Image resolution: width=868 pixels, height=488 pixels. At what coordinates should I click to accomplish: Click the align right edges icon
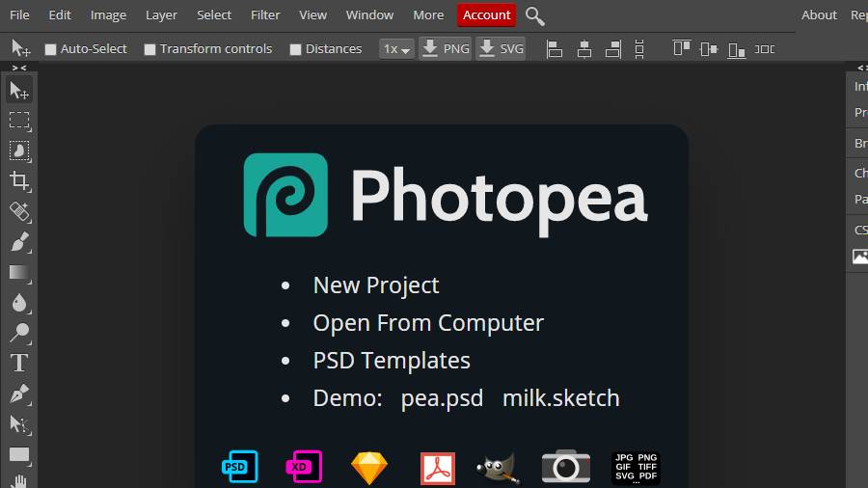pos(613,49)
